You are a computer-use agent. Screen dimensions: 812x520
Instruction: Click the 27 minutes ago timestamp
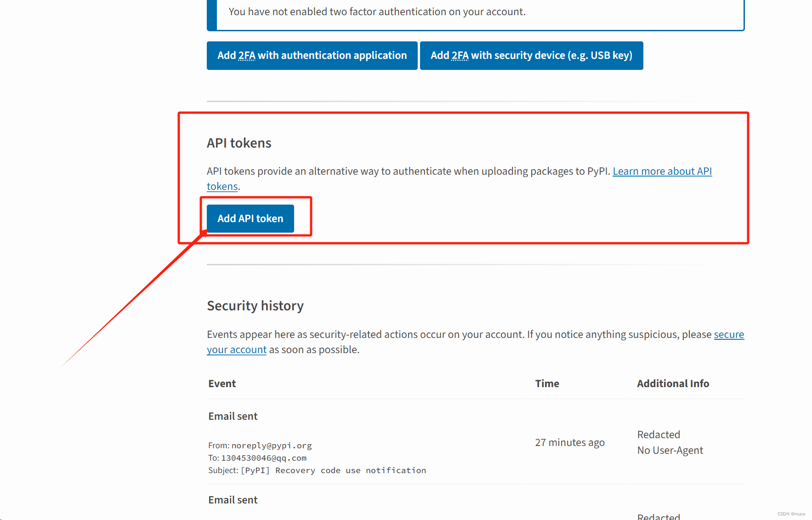[x=570, y=443]
